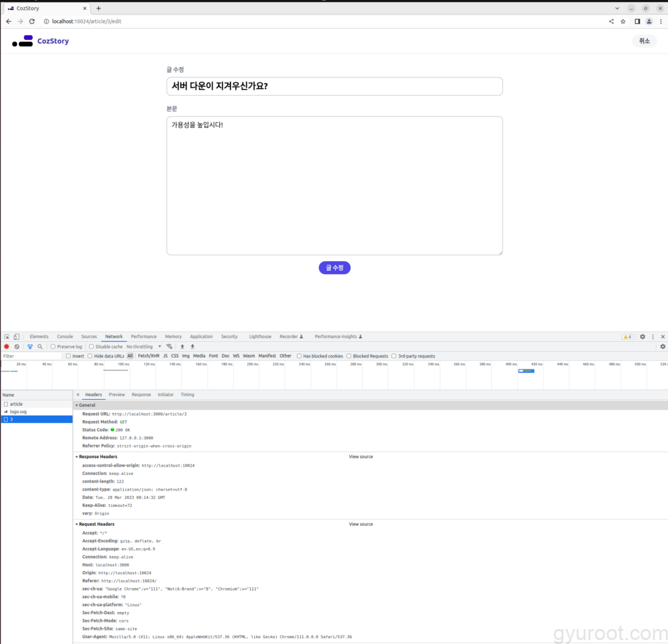Toggle the device toolbar icon in DevTools
The width and height of the screenshot is (668, 644).
(x=16, y=337)
